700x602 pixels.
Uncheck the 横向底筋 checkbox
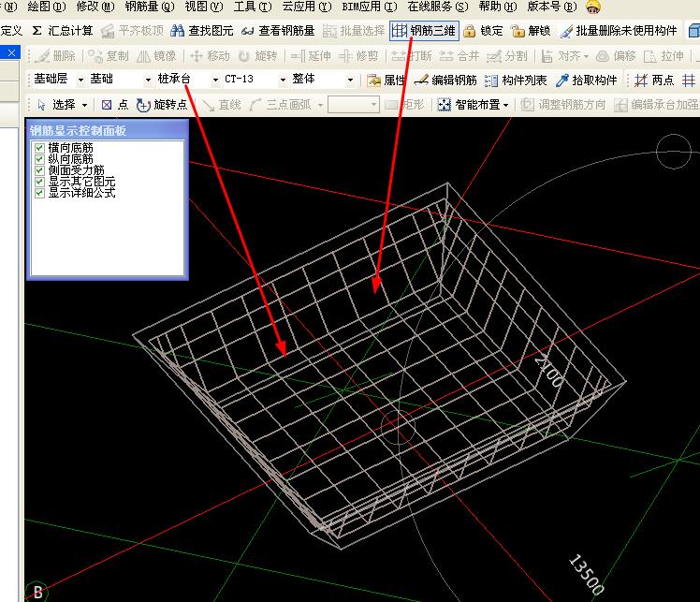point(39,148)
